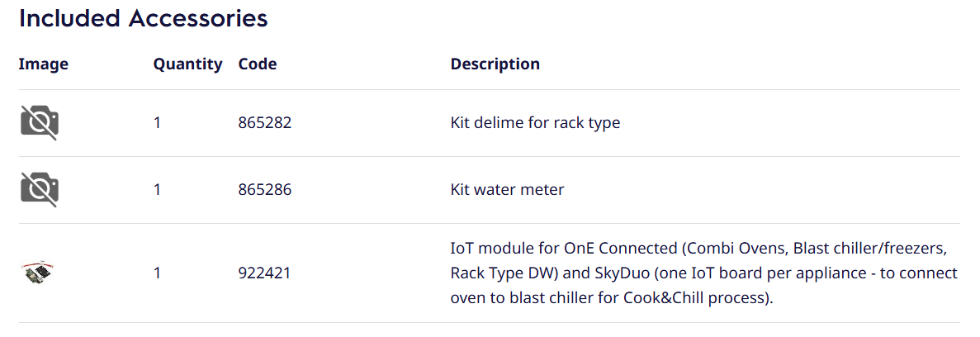Click quantity value in the 922421 row
The height and width of the screenshot is (337, 980).
(x=157, y=273)
